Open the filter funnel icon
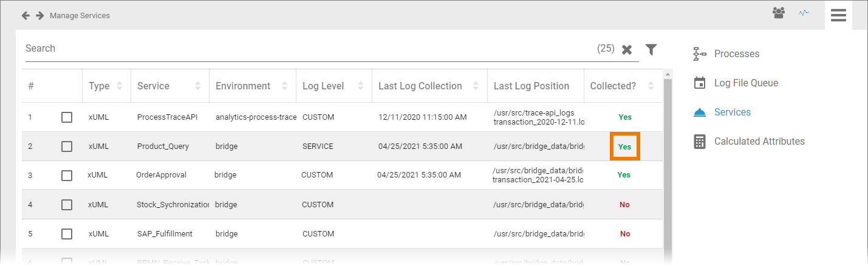The height and width of the screenshot is (265, 868). tap(651, 49)
